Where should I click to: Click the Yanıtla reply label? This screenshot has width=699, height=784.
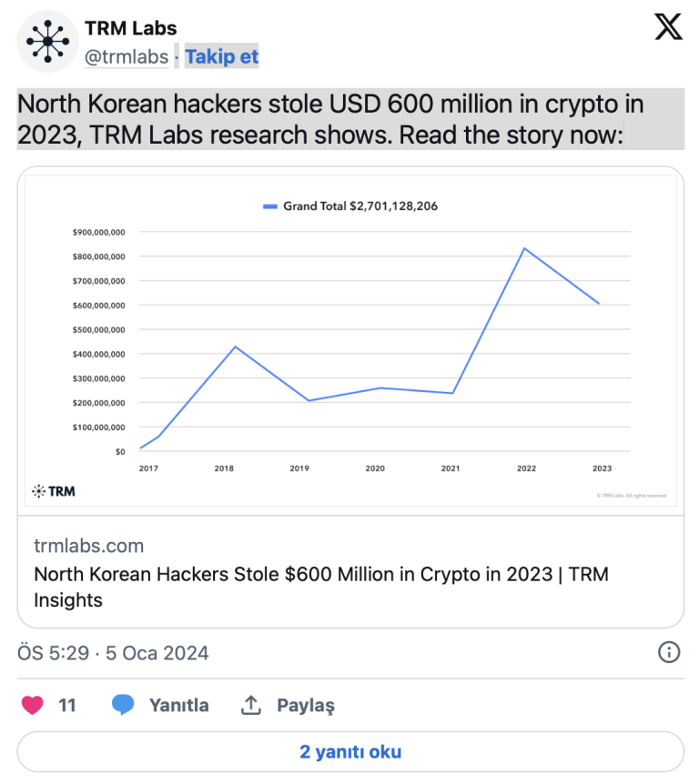(178, 705)
